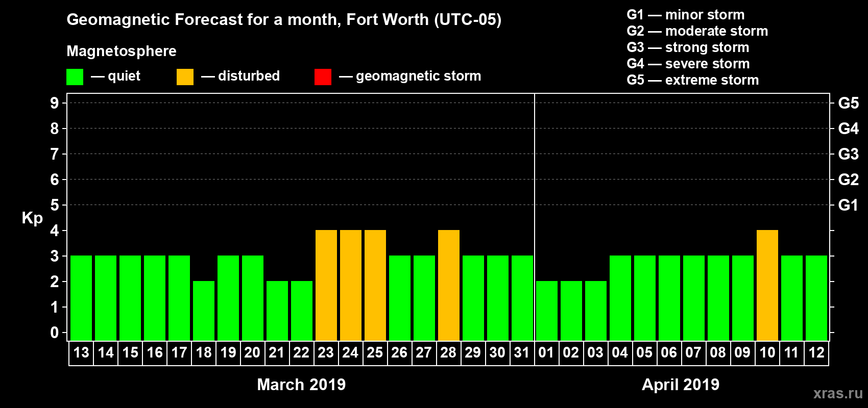868x408 pixels.
Task: Click the date label 30 on the axis
Action: [x=497, y=353]
